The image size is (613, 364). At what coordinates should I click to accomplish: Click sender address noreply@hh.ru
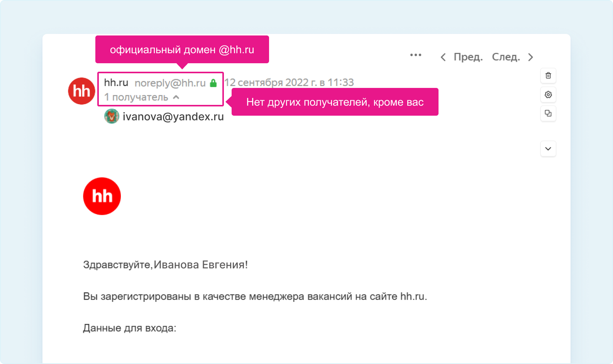170,83
